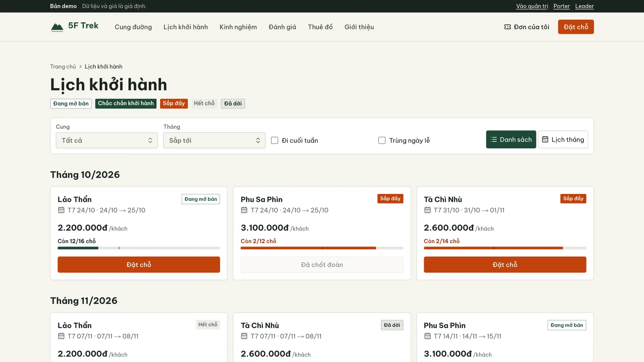Screen dimensions: 644x362
Task: Open the Giới thiệu menu item
Action: point(359,27)
